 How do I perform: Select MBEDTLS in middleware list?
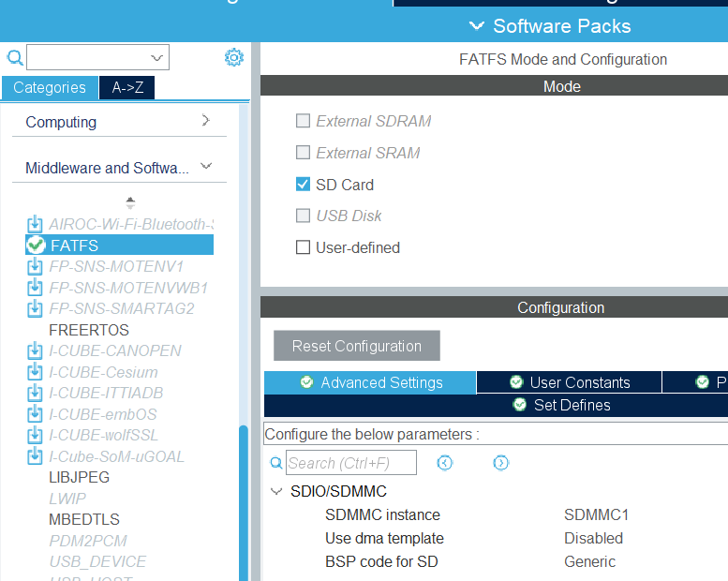click(x=84, y=519)
